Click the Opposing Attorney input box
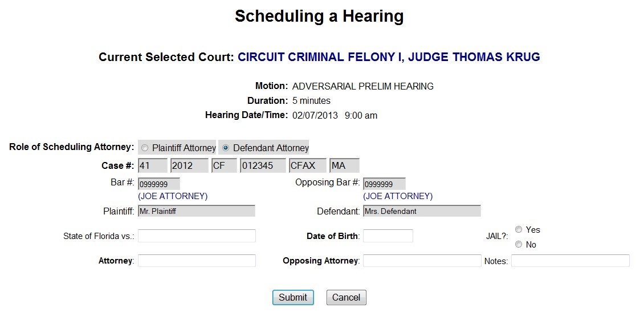Viewport: 644px width, 324px height. (x=422, y=261)
